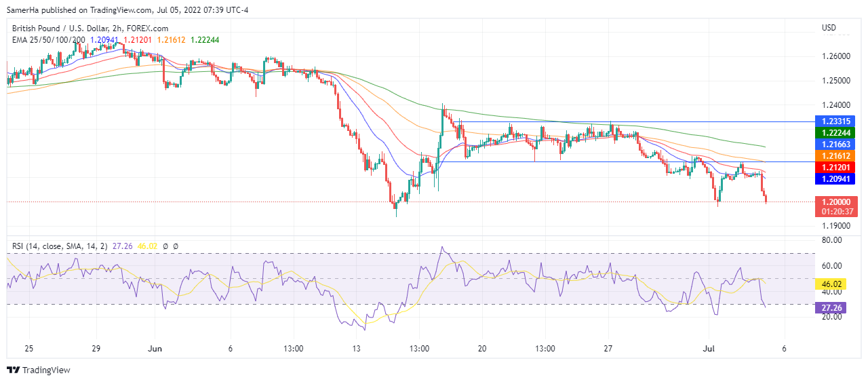
Task: Click the TradingView logo icon
Action: click(x=14, y=370)
